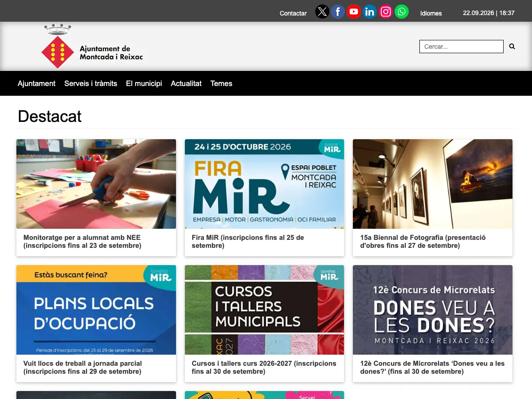Screen dimensions: 532x399
Task: Open the Monitoratge per a alumnat amb NEE article
Action: click(82, 242)
